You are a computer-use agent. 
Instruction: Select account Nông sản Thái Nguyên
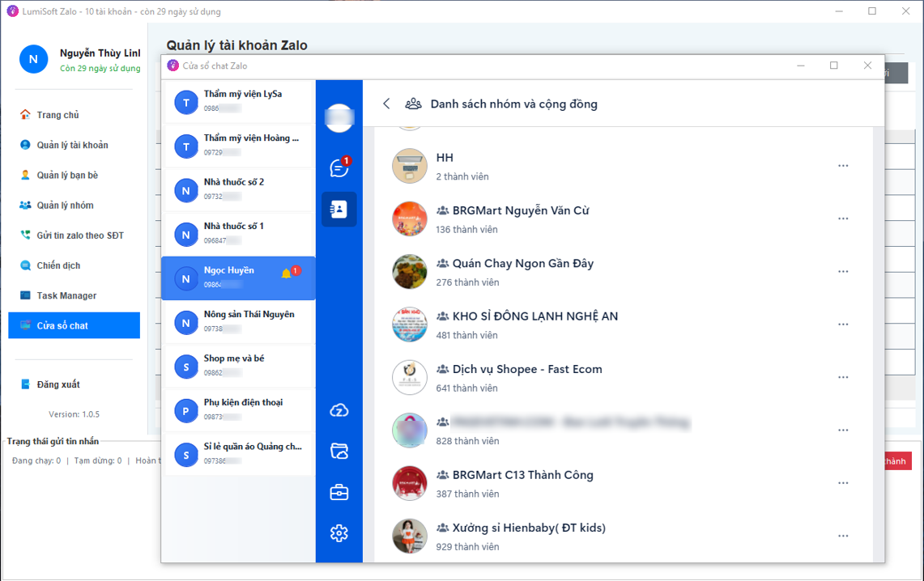coord(238,323)
